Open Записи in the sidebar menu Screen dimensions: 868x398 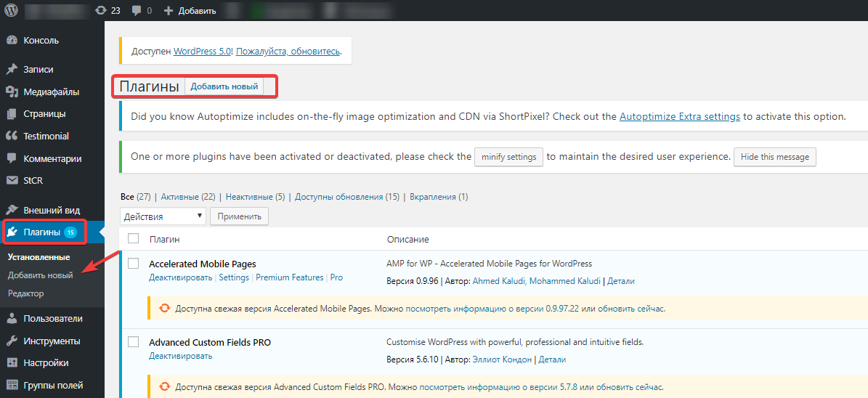coord(38,70)
